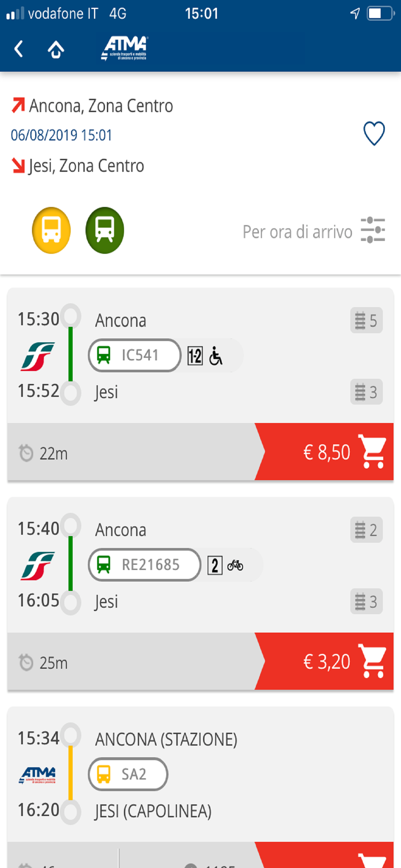
Task: Tap platform 5 icon at Ancona
Action: pos(366,320)
